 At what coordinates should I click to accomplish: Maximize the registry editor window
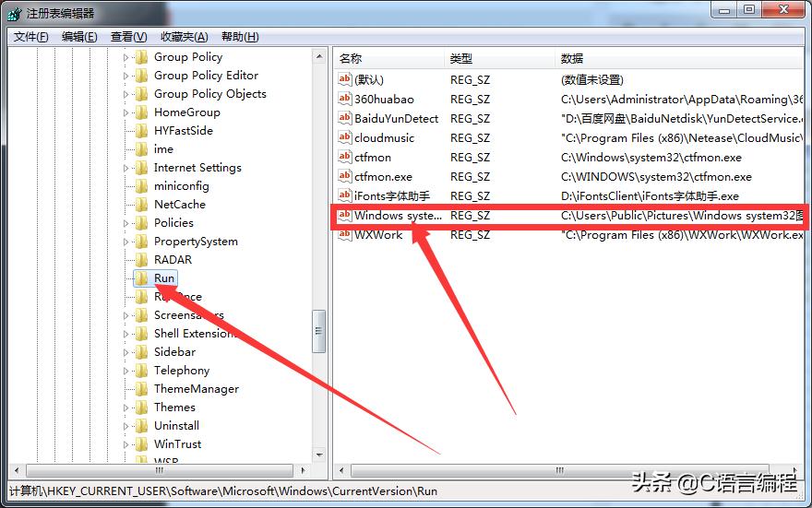point(749,9)
